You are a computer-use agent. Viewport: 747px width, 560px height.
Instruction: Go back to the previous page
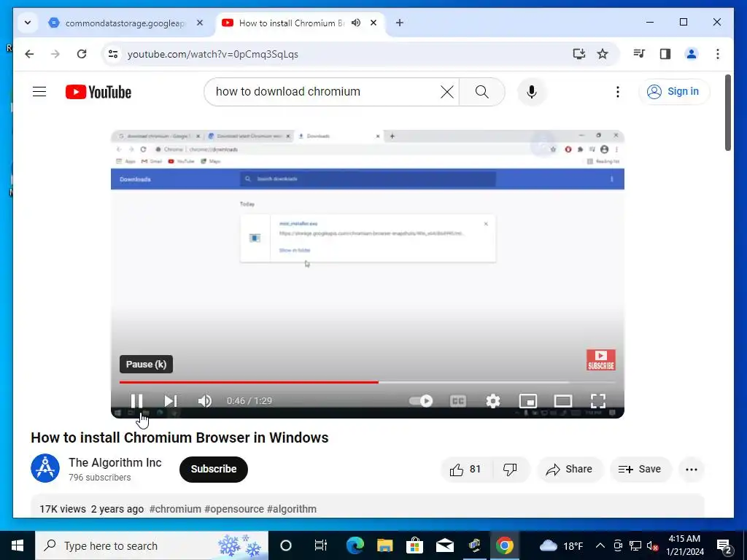pos(29,54)
